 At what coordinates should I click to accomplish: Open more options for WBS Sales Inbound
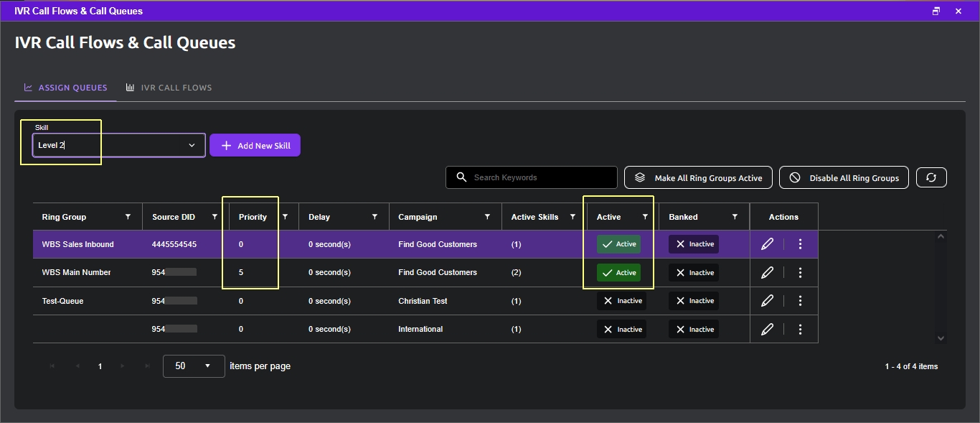click(x=800, y=244)
